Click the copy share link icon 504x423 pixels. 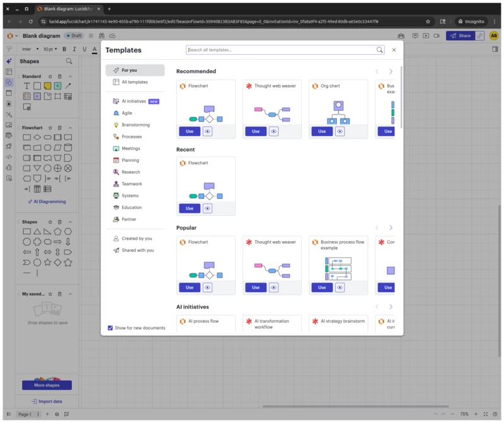click(480, 36)
